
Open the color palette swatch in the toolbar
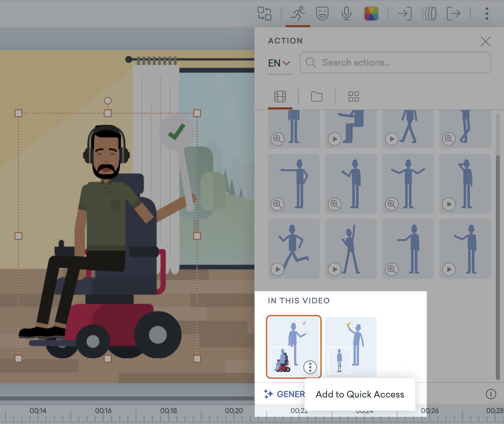pos(371,14)
